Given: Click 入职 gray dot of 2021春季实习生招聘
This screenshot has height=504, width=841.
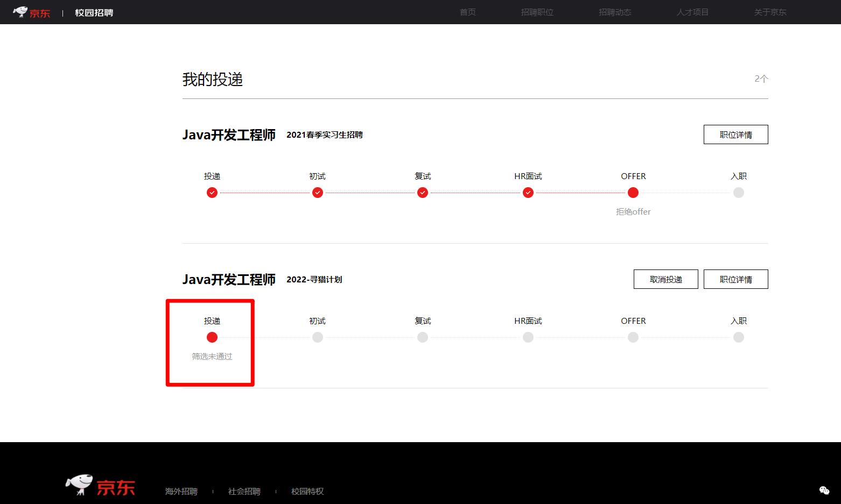Looking at the screenshot, I should [739, 193].
